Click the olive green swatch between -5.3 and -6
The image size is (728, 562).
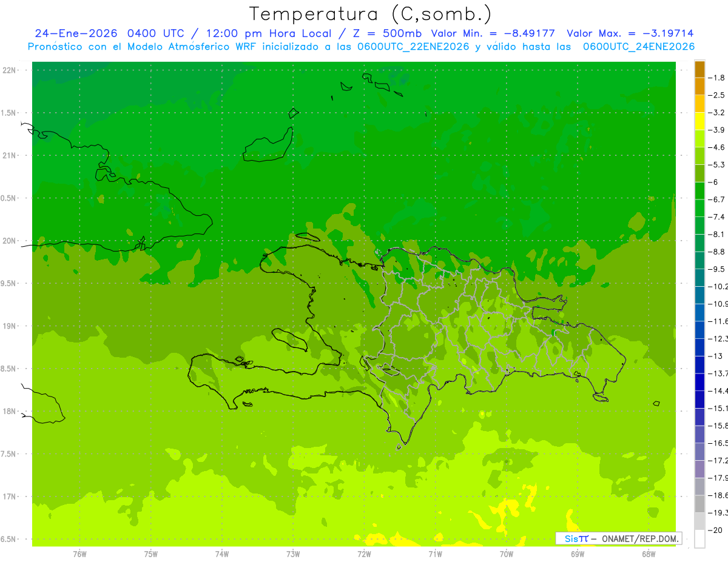tap(699, 173)
